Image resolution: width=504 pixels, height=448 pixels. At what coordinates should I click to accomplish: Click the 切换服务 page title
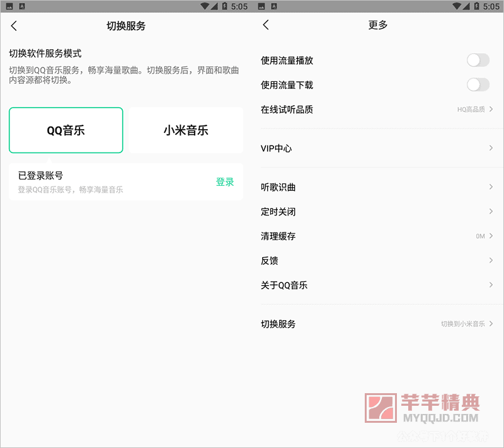[x=126, y=26]
